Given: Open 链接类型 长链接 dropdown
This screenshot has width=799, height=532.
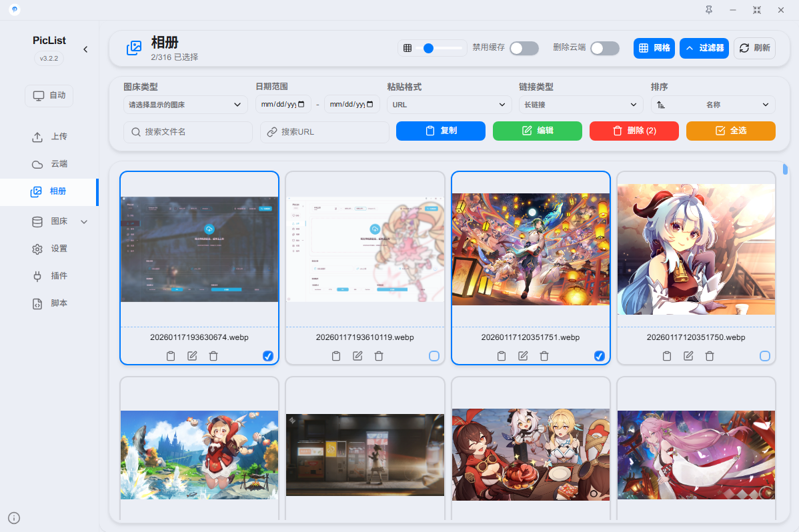Looking at the screenshot, I should tap(580, 105).
